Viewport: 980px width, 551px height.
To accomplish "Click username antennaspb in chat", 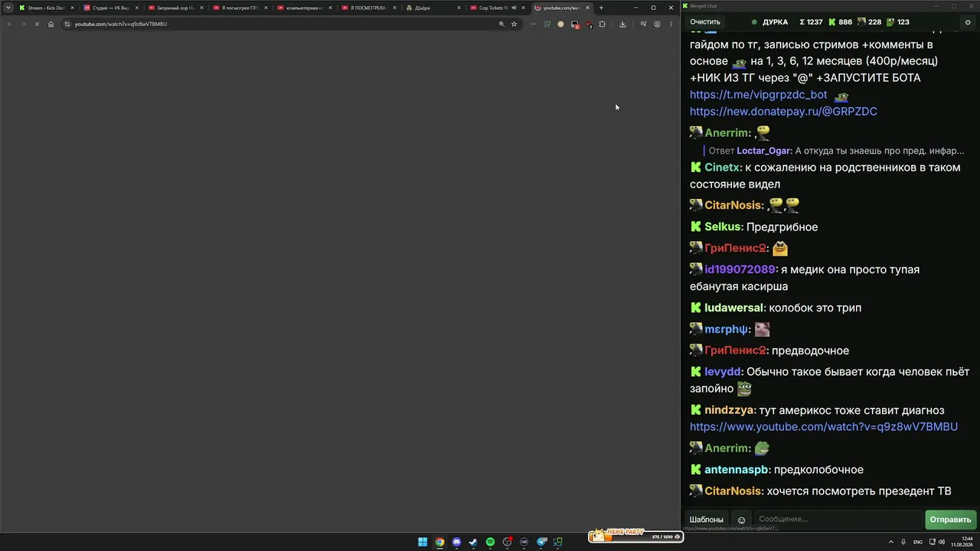I will pyautogui.click(x=737, y=470).
